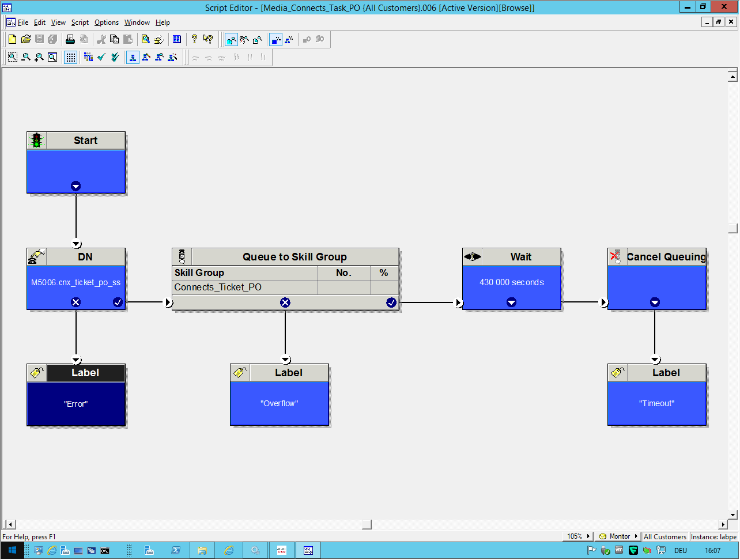Open the Script menu
The width and height of the screenshot is (740, 560).
click(x=80, y=22)
